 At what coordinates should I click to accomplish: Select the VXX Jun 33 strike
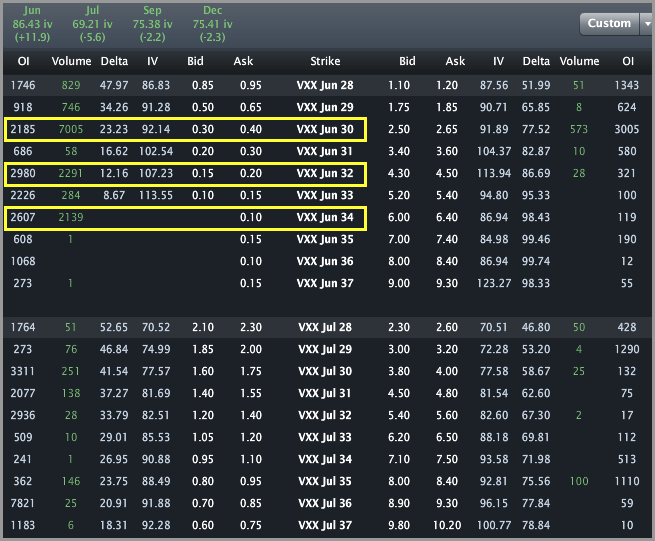[x=325, y=196]
